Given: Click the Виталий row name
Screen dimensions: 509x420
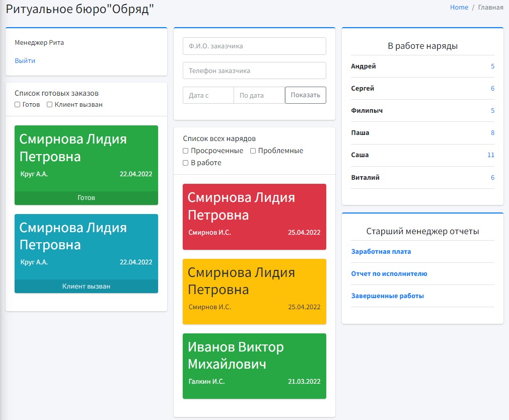Looking at the screenshot, I should [365, 177].
